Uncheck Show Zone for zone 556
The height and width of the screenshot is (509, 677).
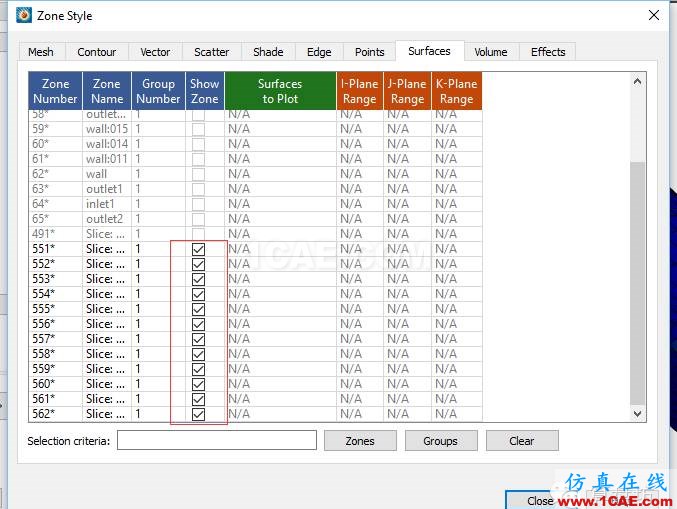198,324
